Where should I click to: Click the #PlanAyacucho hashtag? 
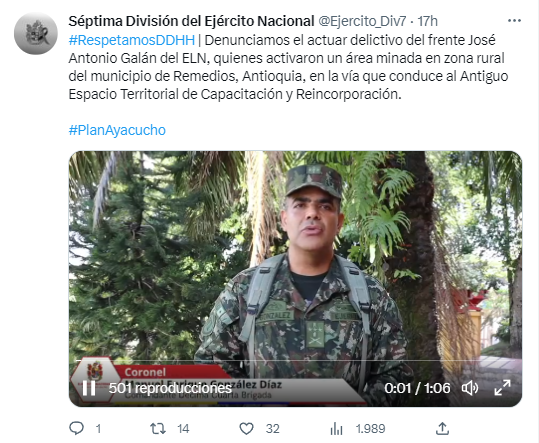117,130
